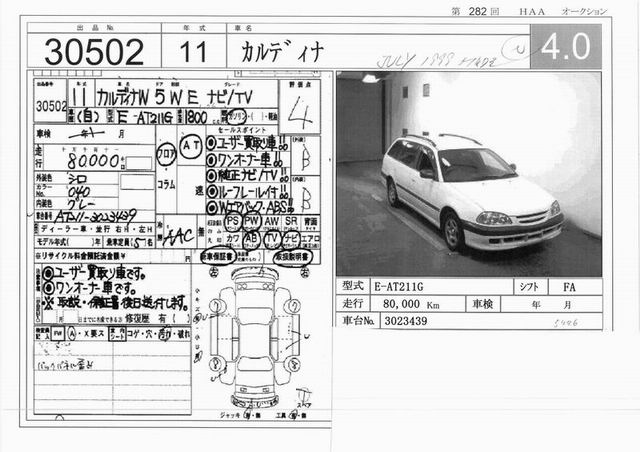Click the car photo of the white wagon
Screen dimensions: 640x452
(x=469, y=174)
